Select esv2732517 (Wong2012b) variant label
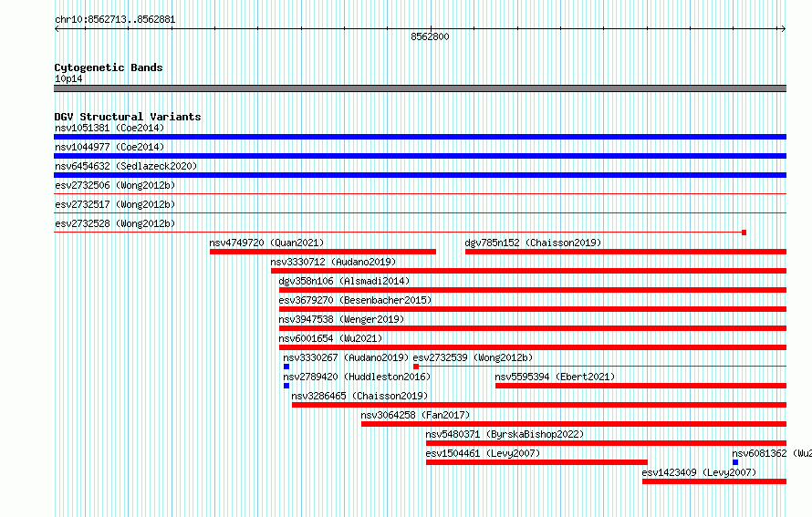Viewport: 812px width, 517px height. (115, 204)
